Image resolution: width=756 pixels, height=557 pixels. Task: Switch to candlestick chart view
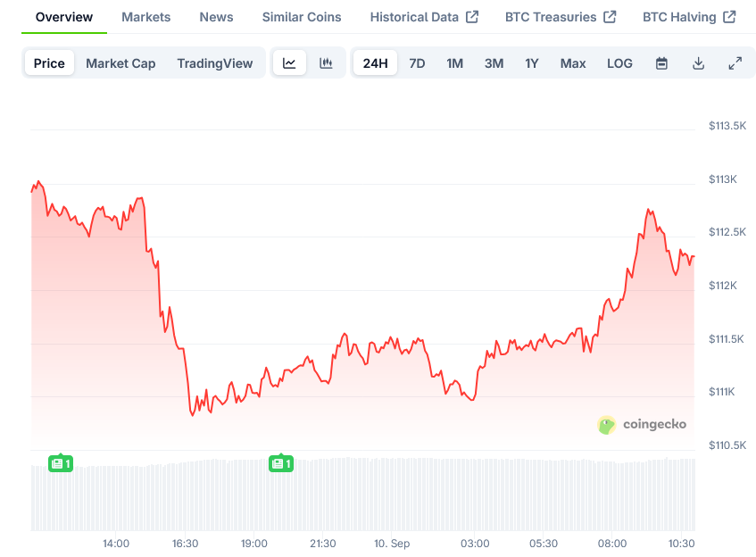coord(326,63)
